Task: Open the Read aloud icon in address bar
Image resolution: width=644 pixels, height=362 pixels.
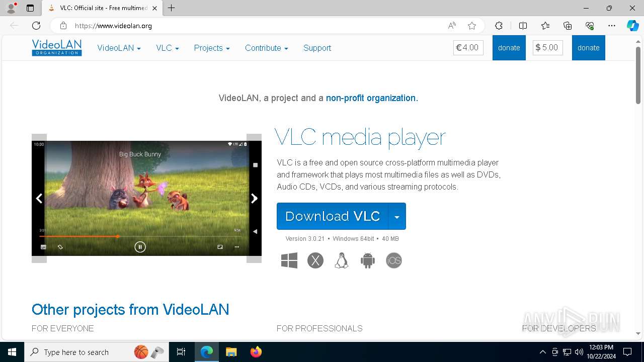Action: click(x=452, y=26)
